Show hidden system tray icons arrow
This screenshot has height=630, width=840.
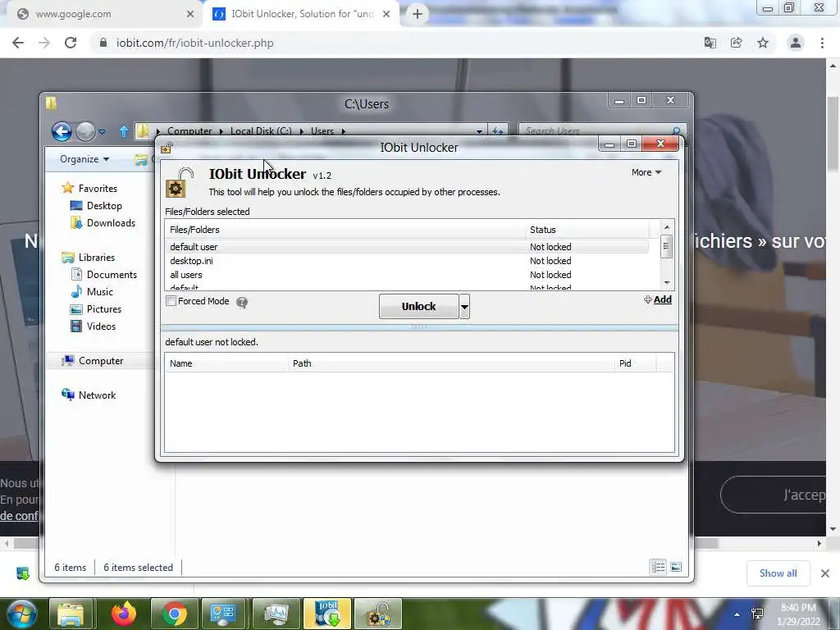point(737,614)
